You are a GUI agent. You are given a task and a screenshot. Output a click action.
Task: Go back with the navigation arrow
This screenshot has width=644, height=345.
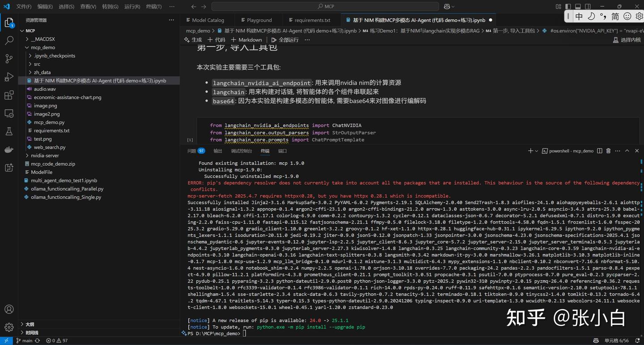coord(193,7)
